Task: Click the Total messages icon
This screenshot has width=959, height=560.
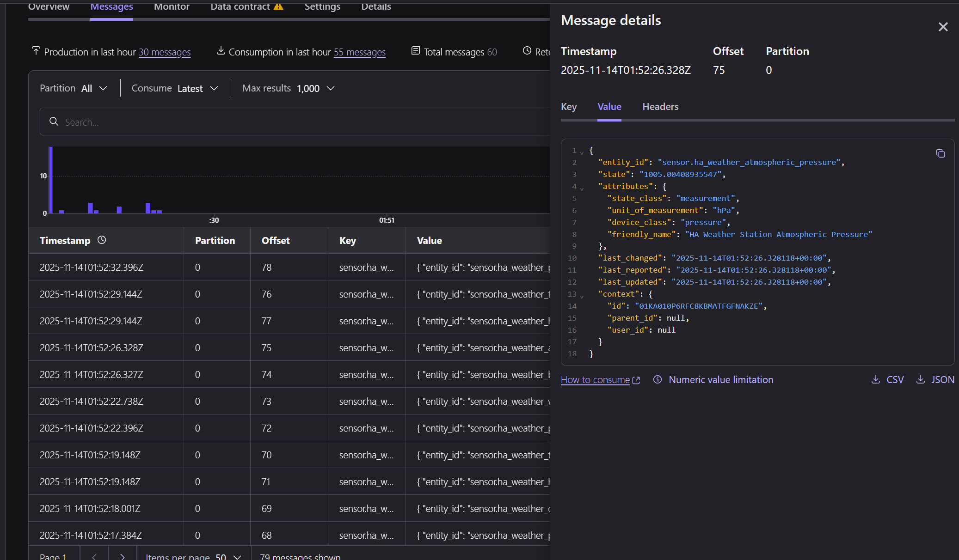Action: click(416, 51)
